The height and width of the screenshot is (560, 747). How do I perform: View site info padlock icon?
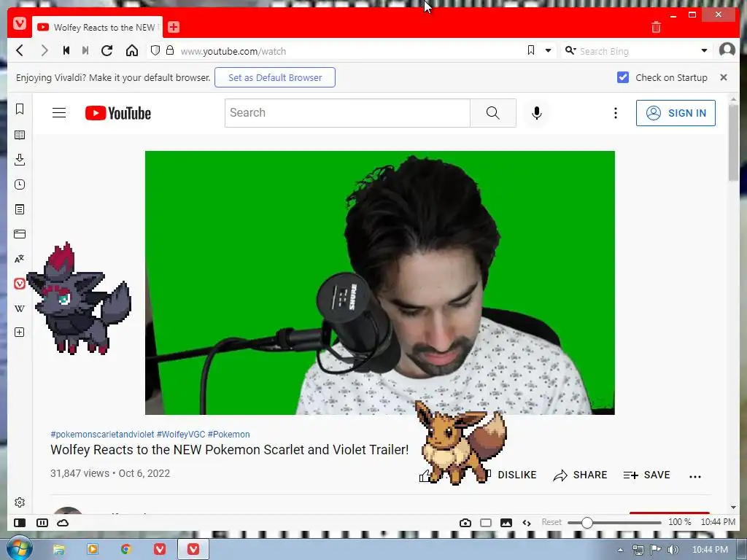169,50
